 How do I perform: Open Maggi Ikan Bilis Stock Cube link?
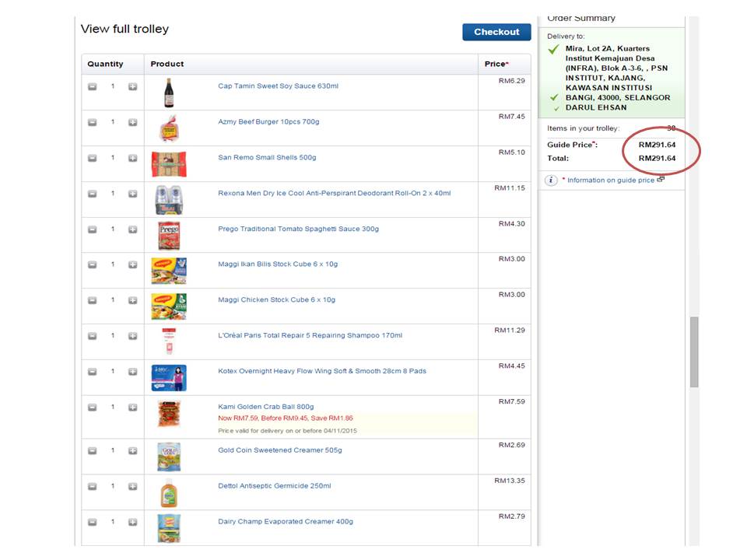coord(278,264)
